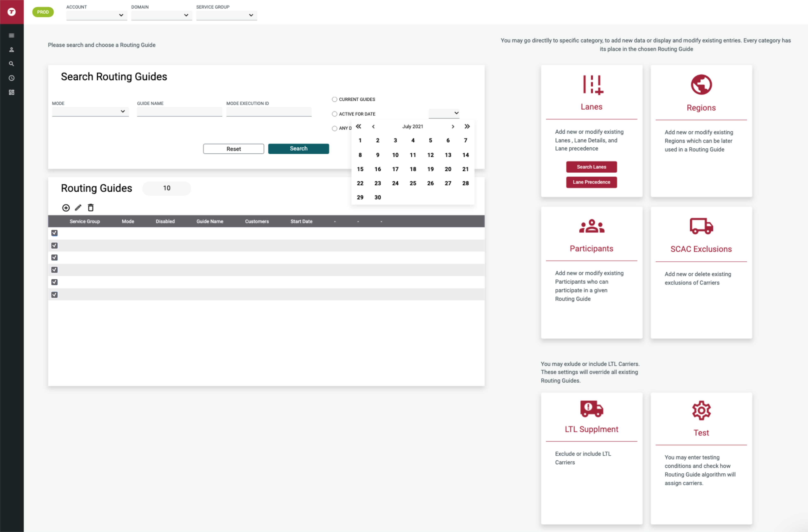
Task: Click the sidebar search magnifier icon
Action: tap(12, 64)
